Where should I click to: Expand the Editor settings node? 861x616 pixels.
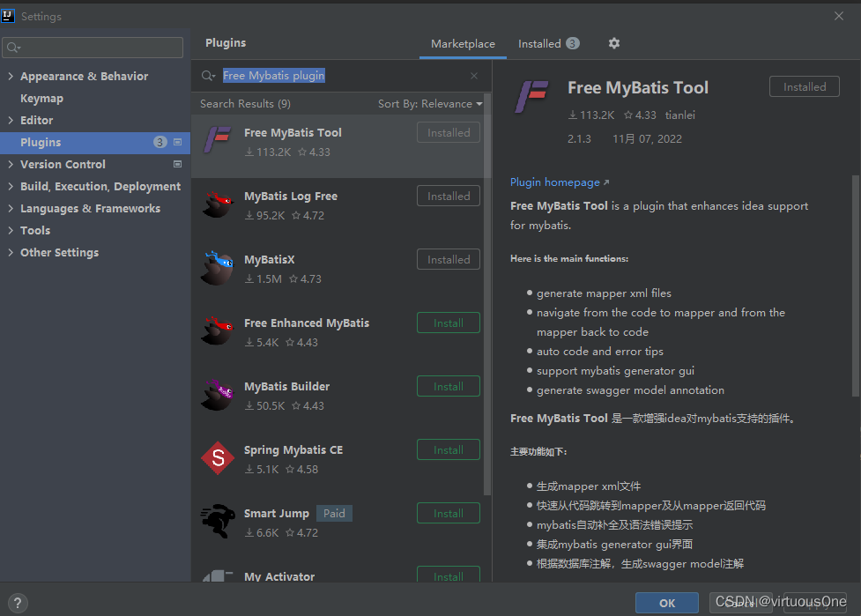(x=11, y=120)
